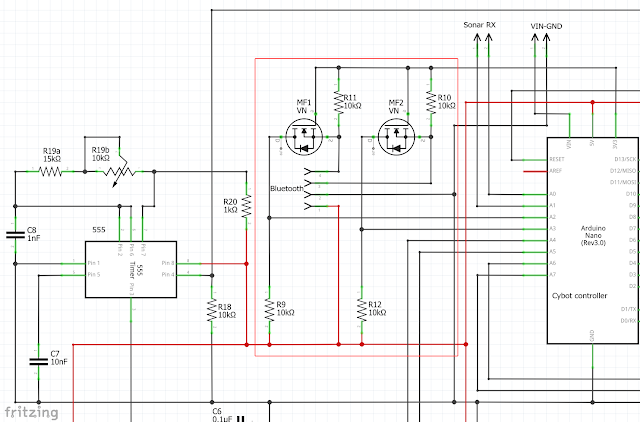Select the R11 10kΩ resistor symbol
Image resolution: width=640 pixels, height=422 pixels.
[x=339, y=102]
